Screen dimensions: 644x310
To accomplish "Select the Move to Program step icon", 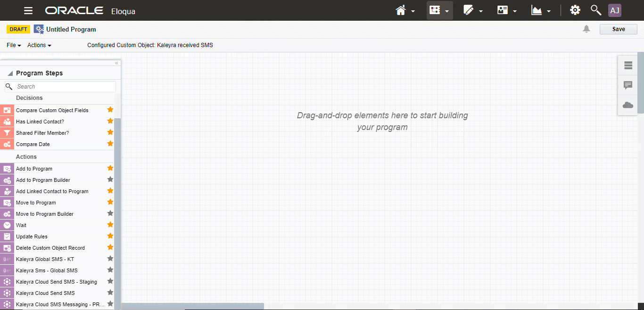I will click(7, 203).
